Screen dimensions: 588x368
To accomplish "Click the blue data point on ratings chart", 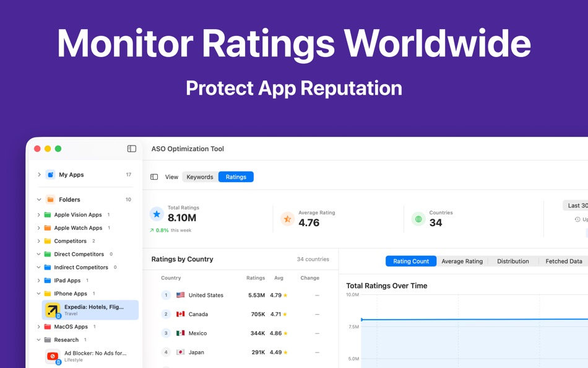I will [x=361, y=320].
